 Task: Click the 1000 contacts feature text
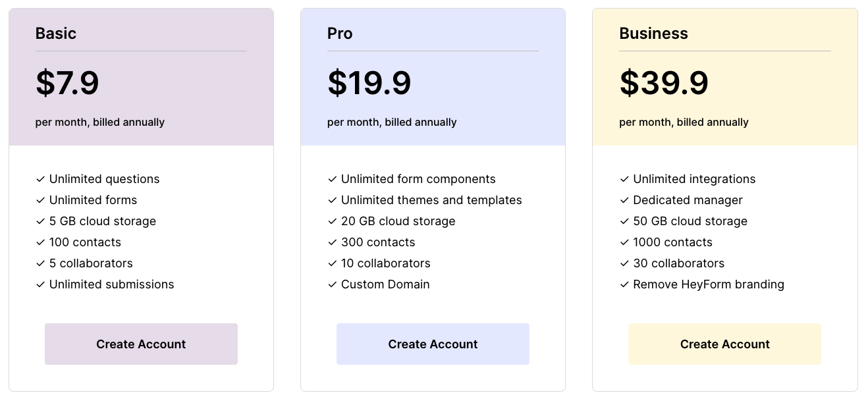coord(672,242)
